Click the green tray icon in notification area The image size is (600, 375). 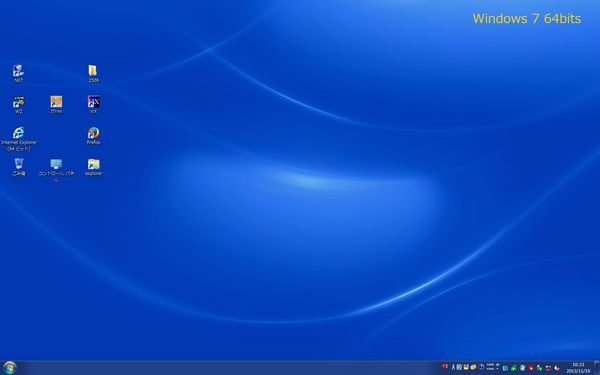click(514, 368)
